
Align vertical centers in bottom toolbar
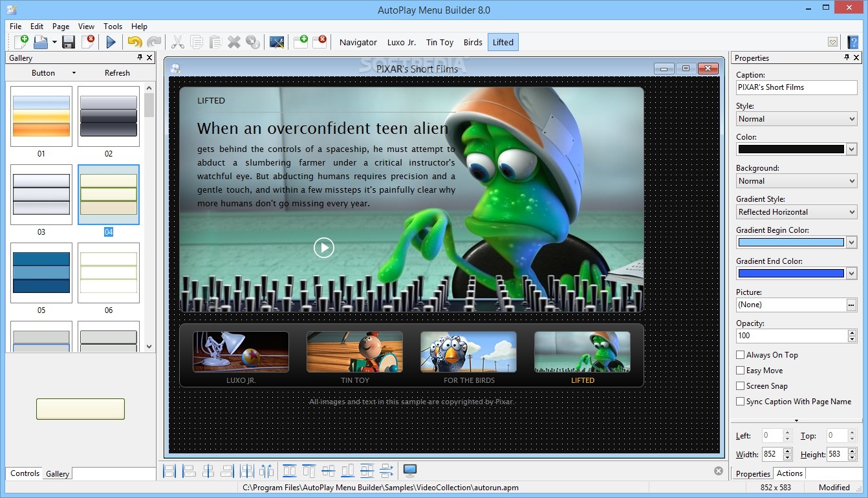pos(329,471)
